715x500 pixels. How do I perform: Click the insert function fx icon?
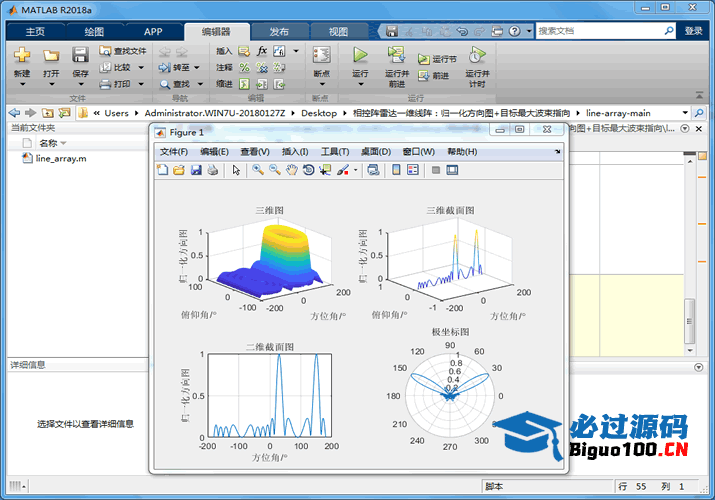(x=262, y=51)
